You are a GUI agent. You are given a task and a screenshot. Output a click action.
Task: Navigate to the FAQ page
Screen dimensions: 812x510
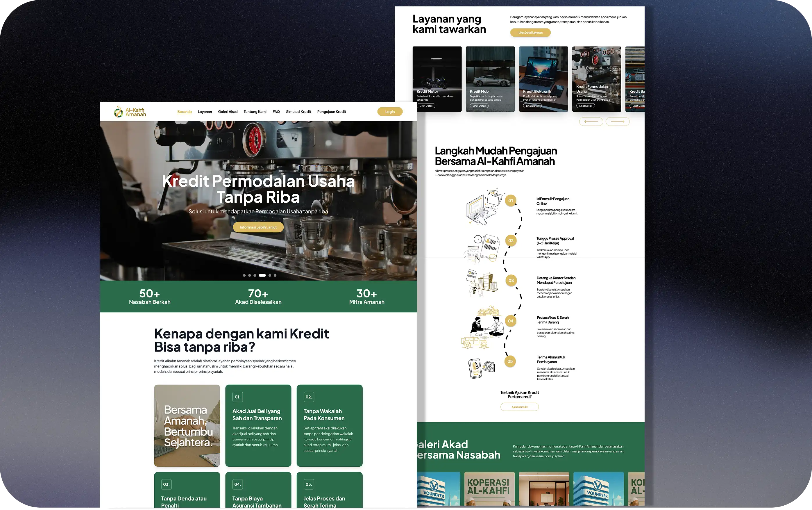276,112
